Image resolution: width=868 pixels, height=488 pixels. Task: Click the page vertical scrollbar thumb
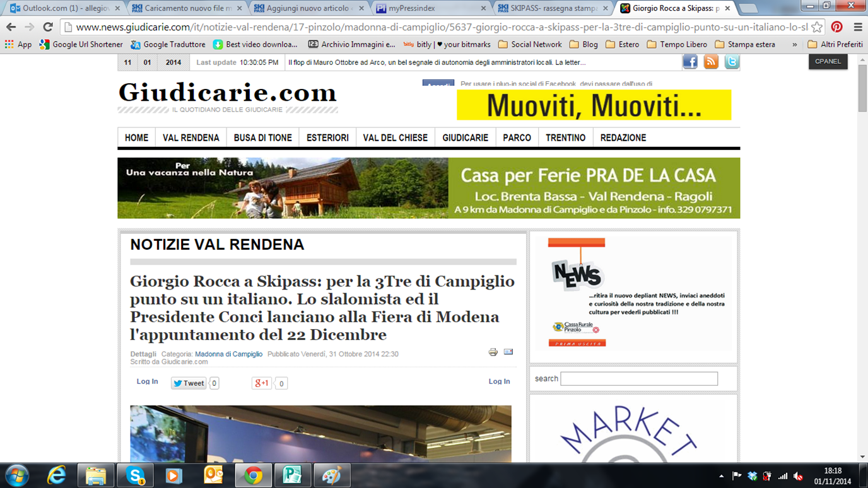[x=862, y=88]
